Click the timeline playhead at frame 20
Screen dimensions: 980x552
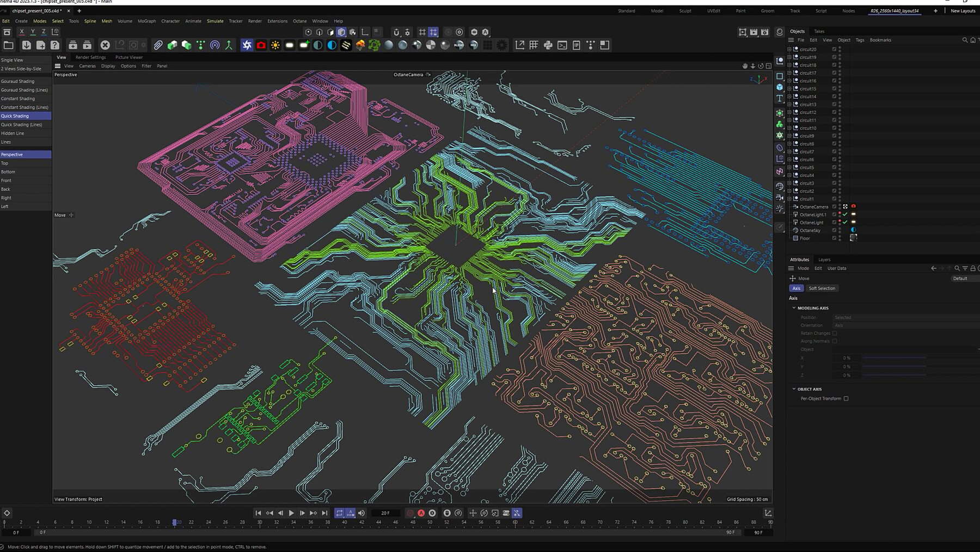(x=175, y=522)
